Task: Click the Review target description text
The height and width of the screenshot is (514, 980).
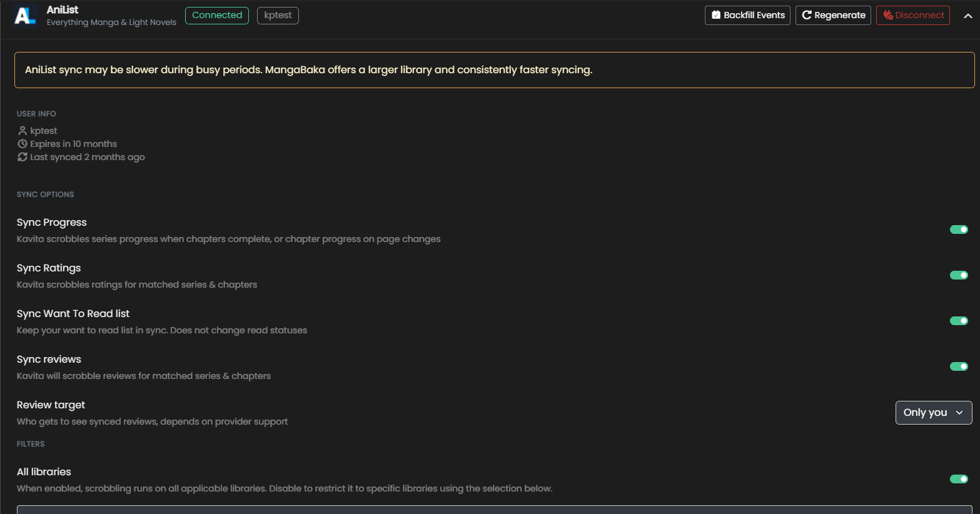Action: click(153, 421)
